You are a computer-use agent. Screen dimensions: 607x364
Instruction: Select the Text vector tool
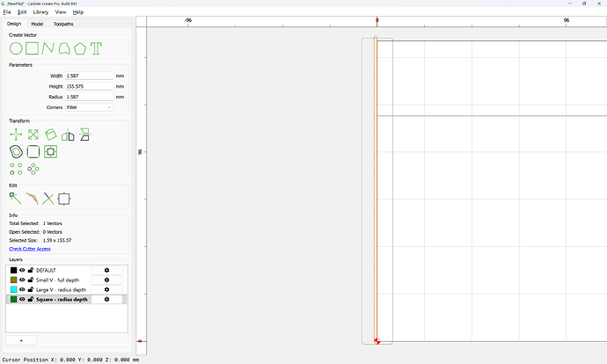(x=96, y=48)
